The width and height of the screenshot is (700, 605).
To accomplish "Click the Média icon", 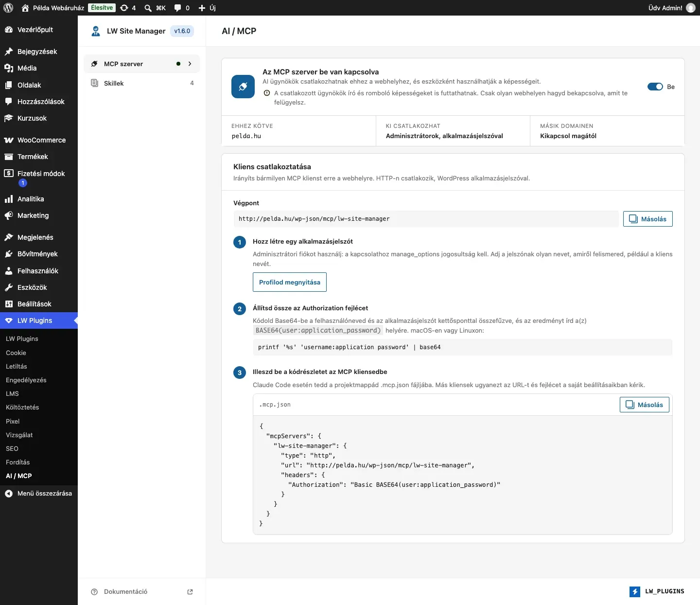I will click(9, 68).
